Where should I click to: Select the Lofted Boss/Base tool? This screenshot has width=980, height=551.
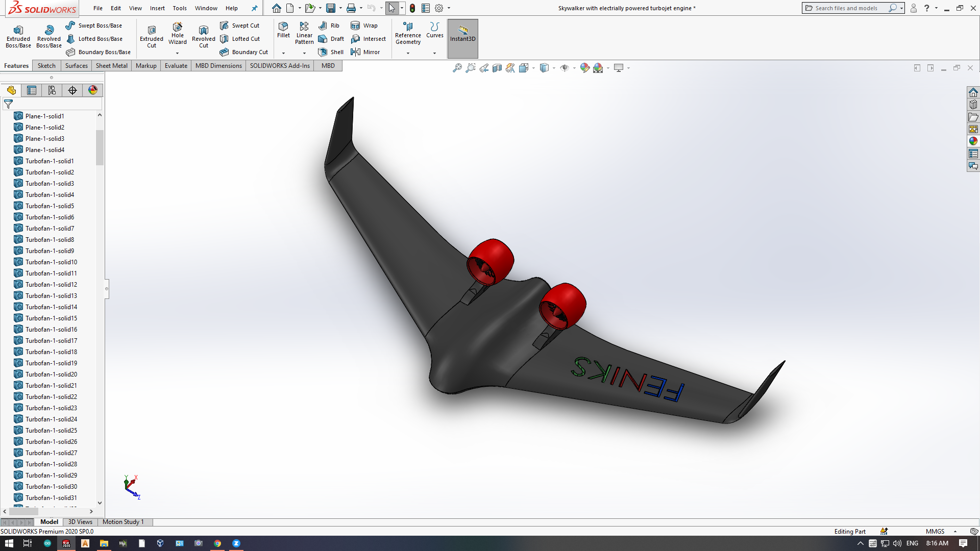point(94,39)
